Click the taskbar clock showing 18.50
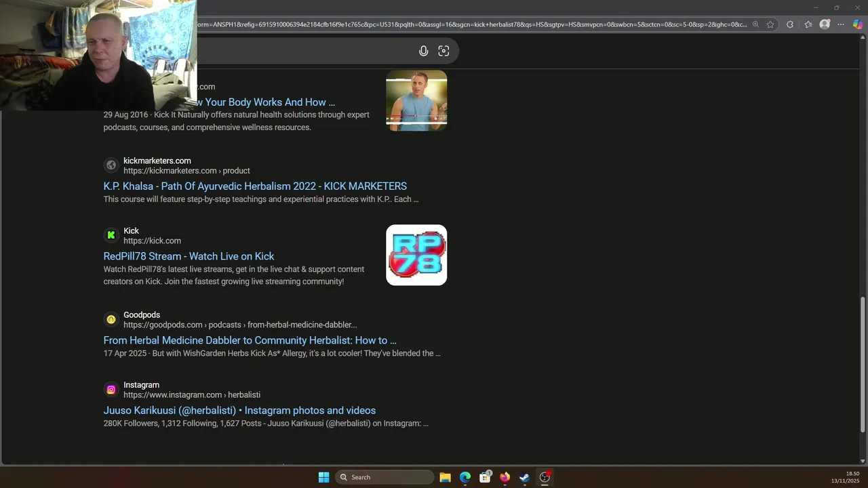868x488 pixels. (x=852, y=474)
